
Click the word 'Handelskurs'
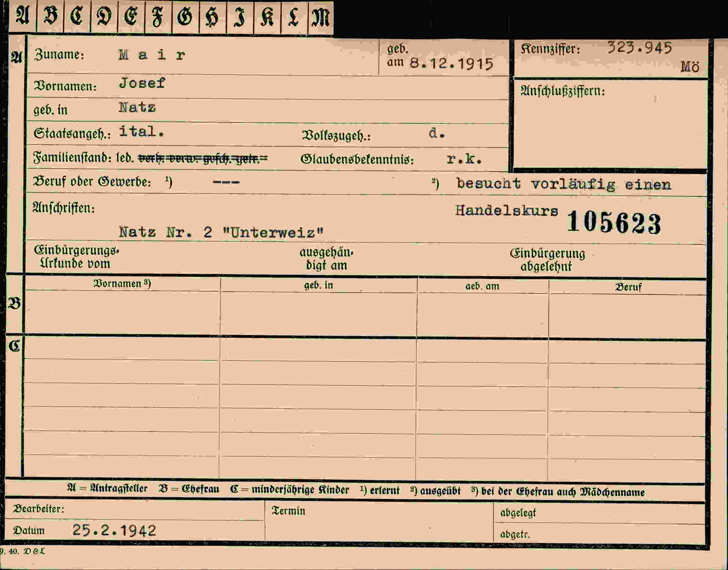pyautogui.click(x=506, y=211)
